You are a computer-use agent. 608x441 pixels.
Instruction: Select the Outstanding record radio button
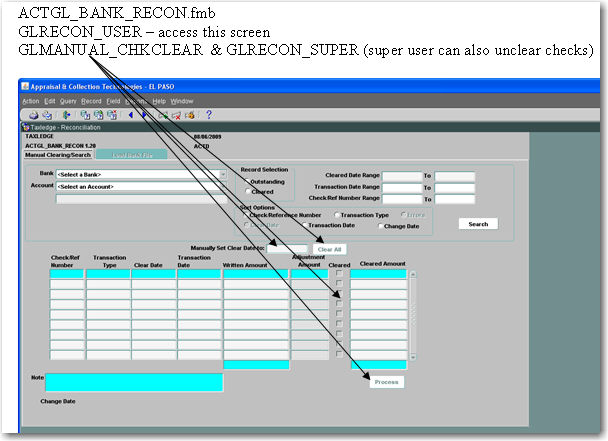[x=248, y=181]
